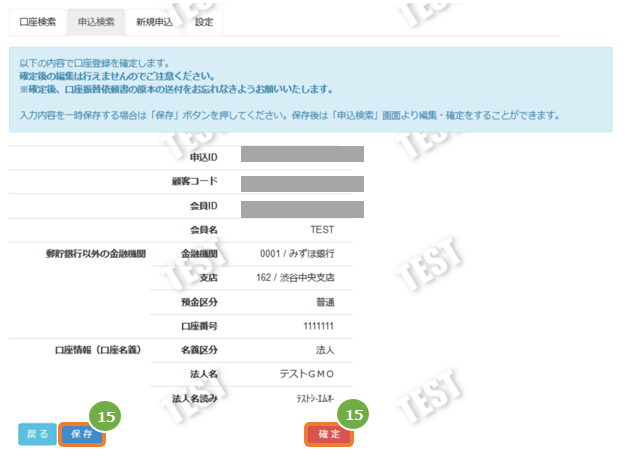
Task: Click the 法人名読み label
Action: [x=195, y=399]
